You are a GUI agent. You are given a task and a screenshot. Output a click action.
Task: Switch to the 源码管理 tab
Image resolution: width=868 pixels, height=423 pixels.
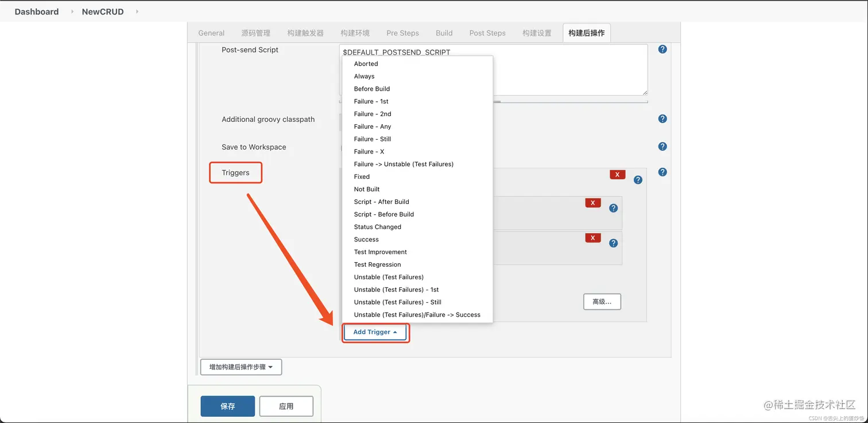256,33
